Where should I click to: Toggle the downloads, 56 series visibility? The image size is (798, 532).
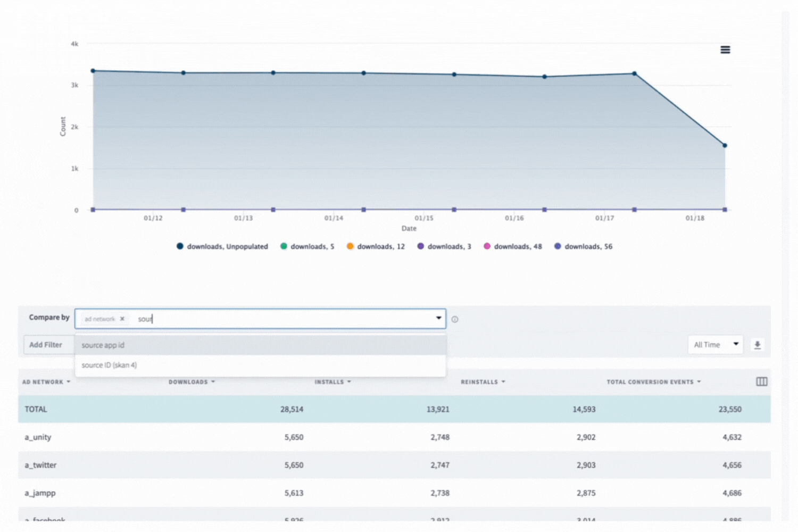pos(558,246)
